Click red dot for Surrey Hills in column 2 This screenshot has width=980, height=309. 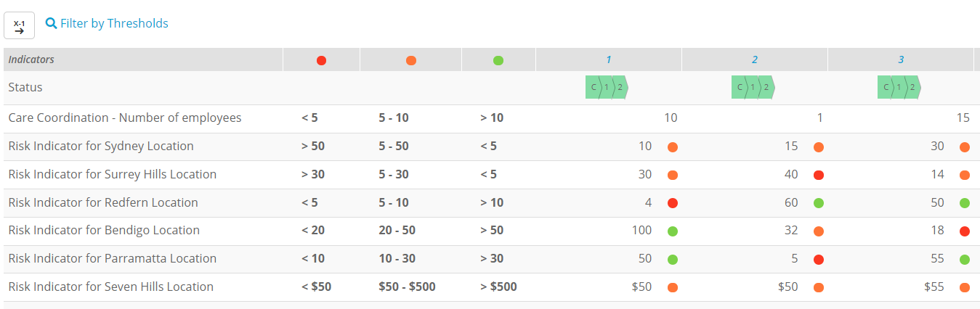tap(819, 175)
